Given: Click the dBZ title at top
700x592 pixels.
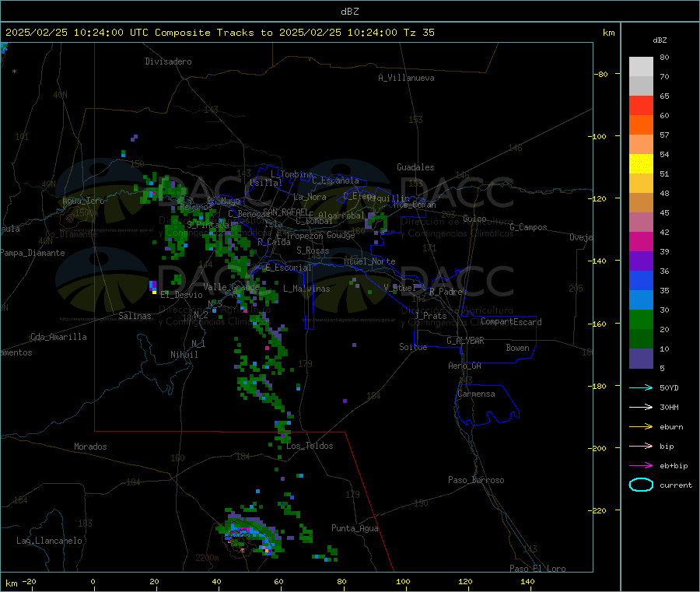Looking at the screenshot, I should coord(349,12).
